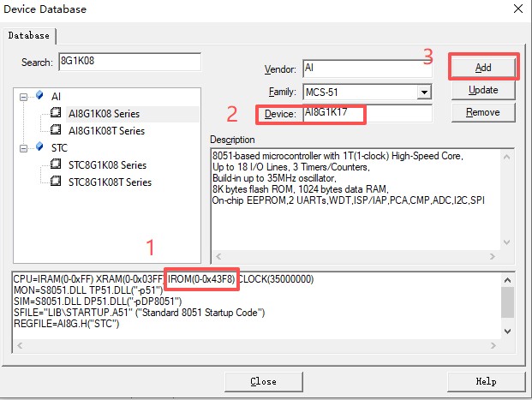The height and width of the screenshot is (400, 532).
Task: Click description line 'On-chip EEPROM,2 UARTs'
Action: click(x=349, y=200)
